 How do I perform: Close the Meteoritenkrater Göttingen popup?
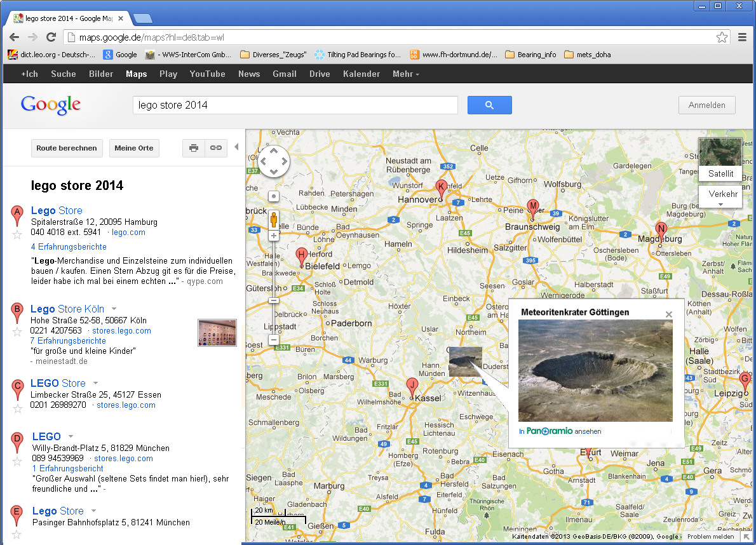click(669, 314)
